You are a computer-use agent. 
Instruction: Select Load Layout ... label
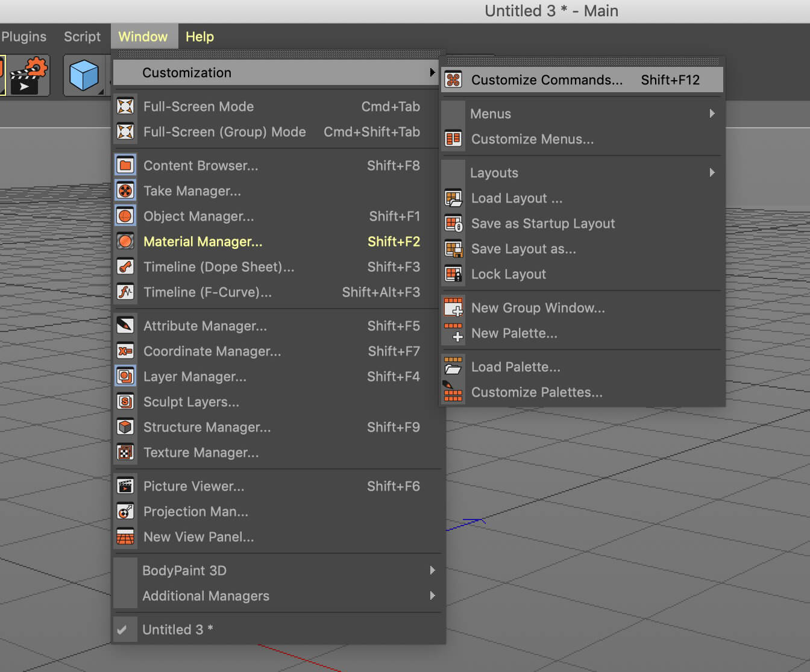[x=516, y=198]
